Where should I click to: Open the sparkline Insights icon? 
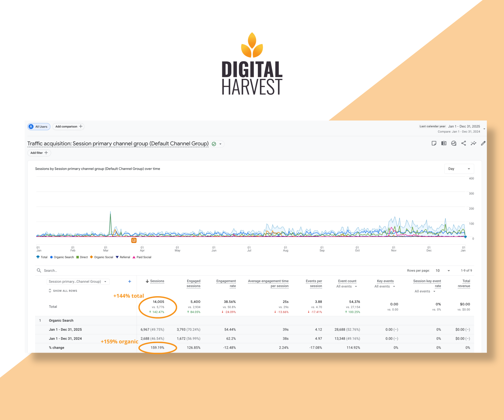pyautogui.click(x=473, y=143)
